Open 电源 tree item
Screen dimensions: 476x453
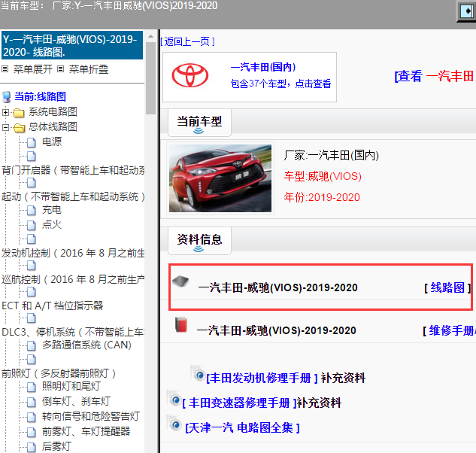coord(52,142)
